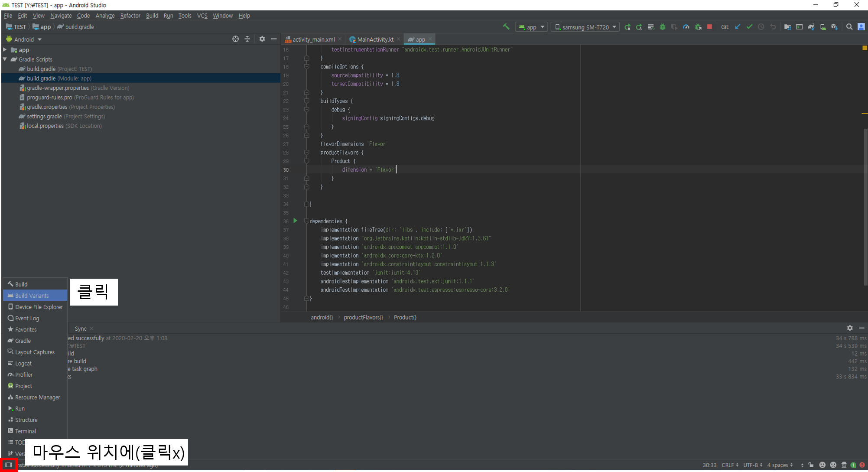
Task: Click Sync Project with Gradle Files icon
Action: click(811, 27)
